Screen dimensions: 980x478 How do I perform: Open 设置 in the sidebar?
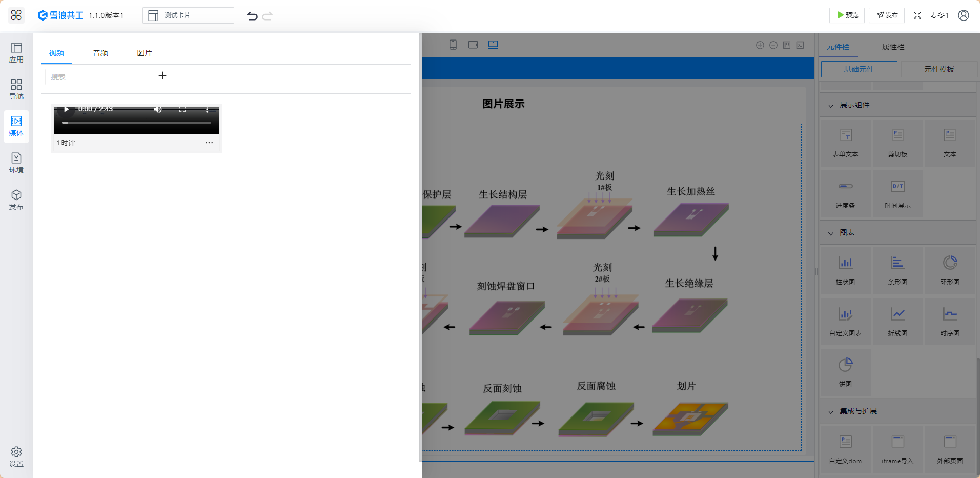[x=16, y=456]
